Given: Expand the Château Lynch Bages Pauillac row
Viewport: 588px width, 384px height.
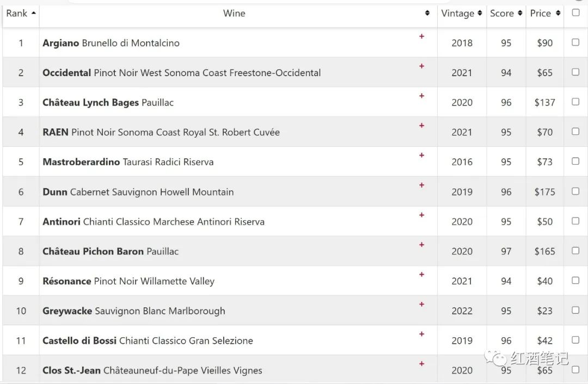Looking at the screenshot, I should coord(421,96).
